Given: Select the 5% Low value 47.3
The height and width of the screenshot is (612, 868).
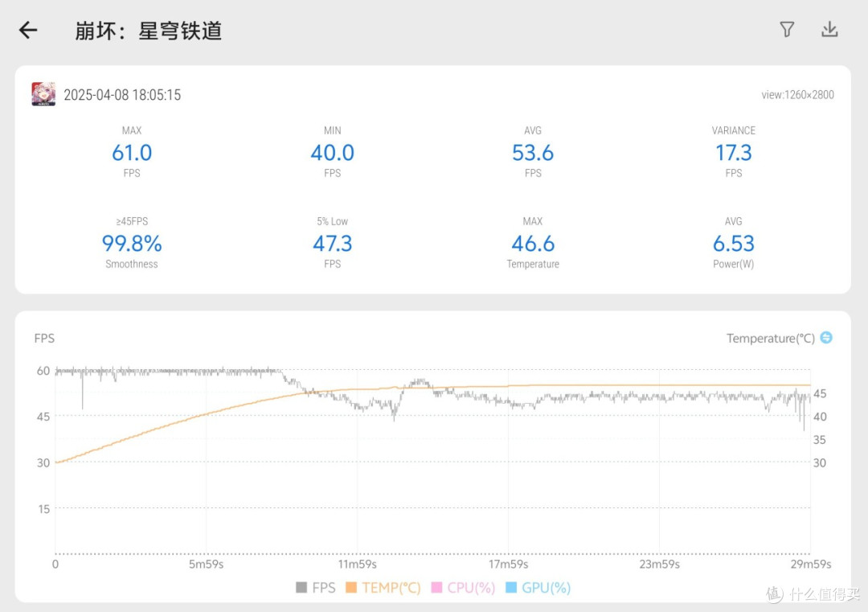Looking at the screenshot, I should pos(332,243).
